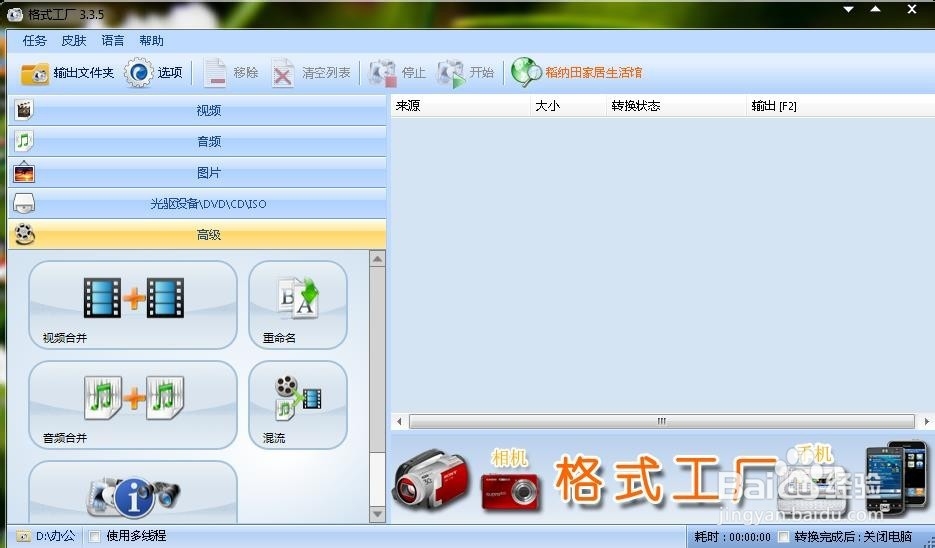The image size is (935, 548).
Task: Click the left panel scrollbar up arrow
Action: click(x=377, y=259)
